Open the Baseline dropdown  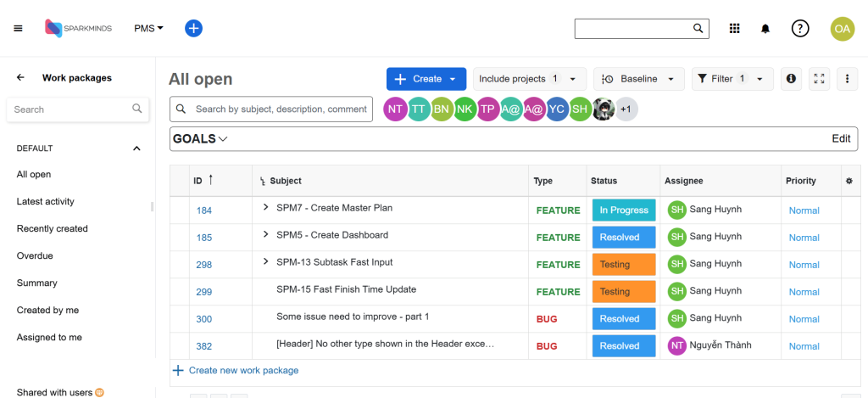(638, 79)
